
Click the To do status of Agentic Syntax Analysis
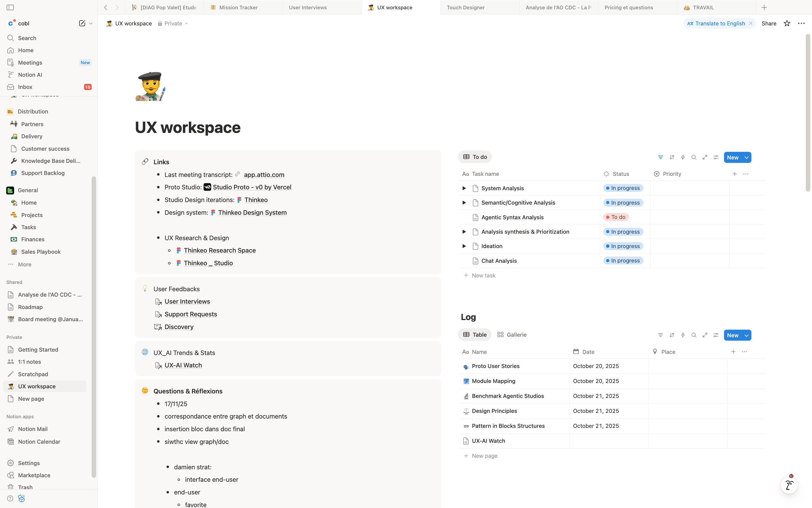616,217
